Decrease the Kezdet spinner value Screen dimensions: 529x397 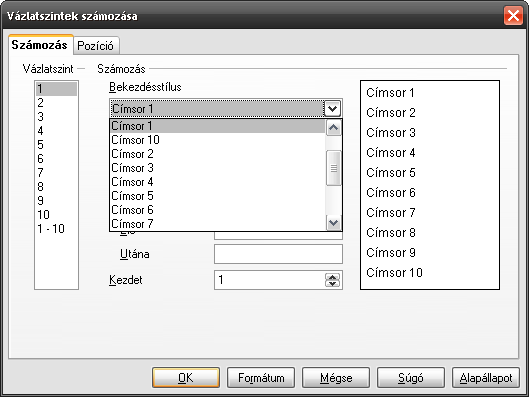point(333,283)
